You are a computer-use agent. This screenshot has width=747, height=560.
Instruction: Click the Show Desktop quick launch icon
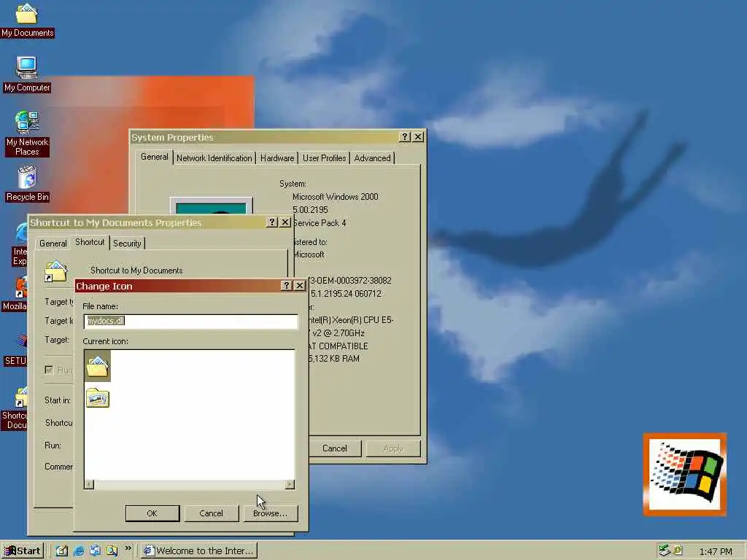point(62,551)
